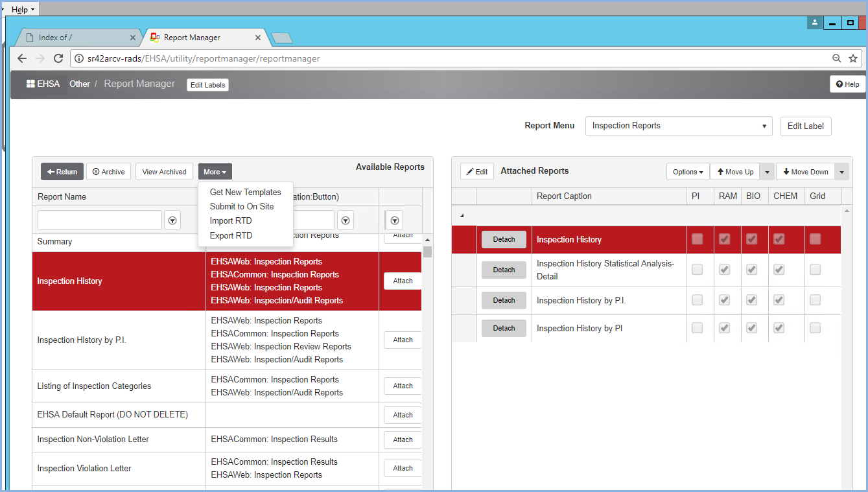
Task: Toggle RAM checkbox for Inspection History
Action: tap(724, 239)
